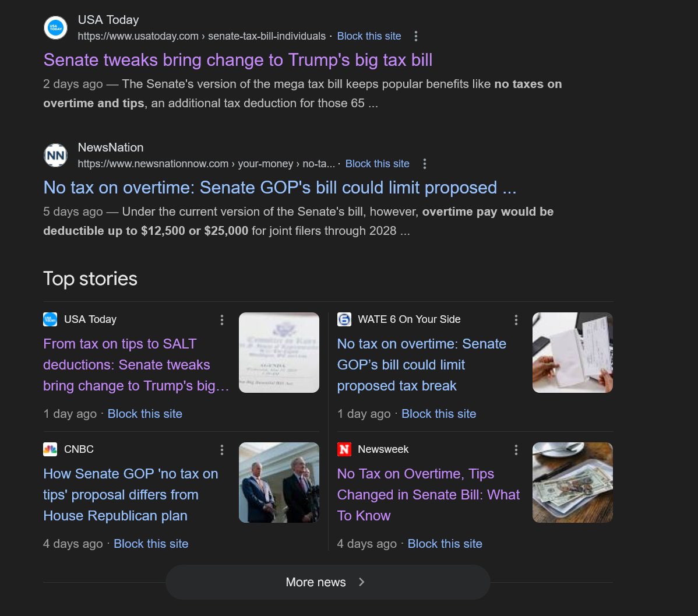The image size is (698, 616).
Task: Click the paycheck envelope thumbnail for WATE story
Action: [573, 353]
